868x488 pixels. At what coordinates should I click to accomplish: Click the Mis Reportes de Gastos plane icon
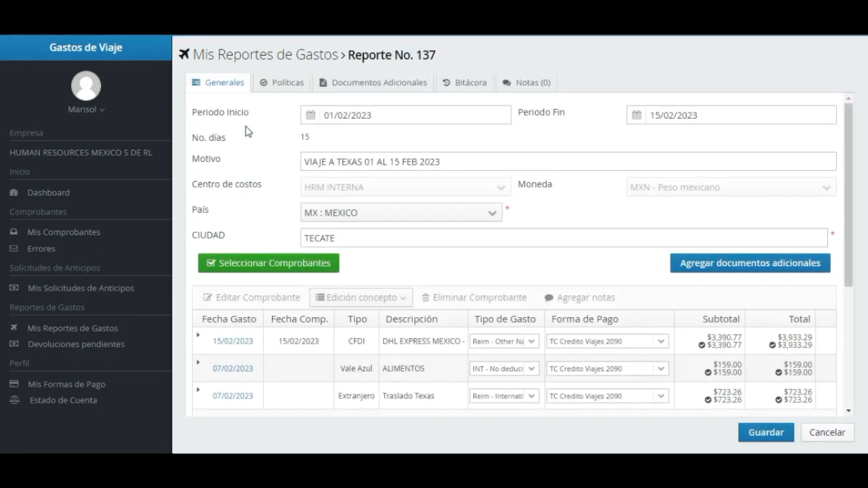coord(14,328)
